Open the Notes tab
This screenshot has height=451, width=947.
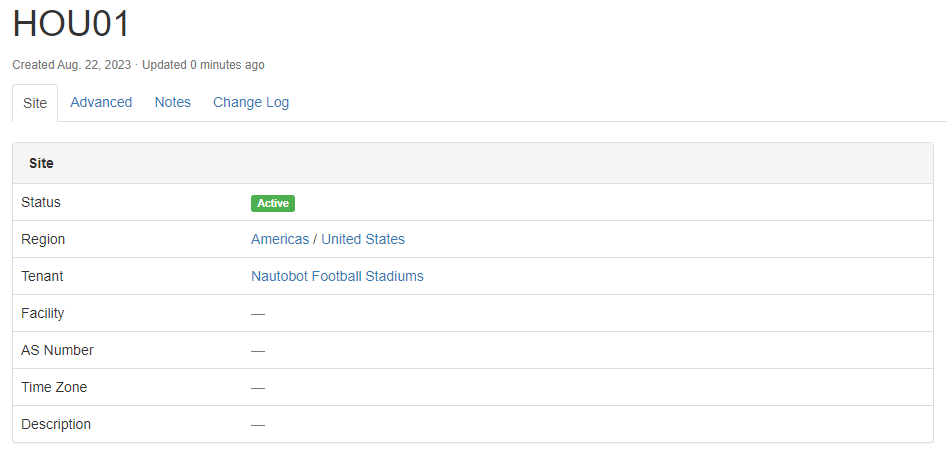click(172, 102)
